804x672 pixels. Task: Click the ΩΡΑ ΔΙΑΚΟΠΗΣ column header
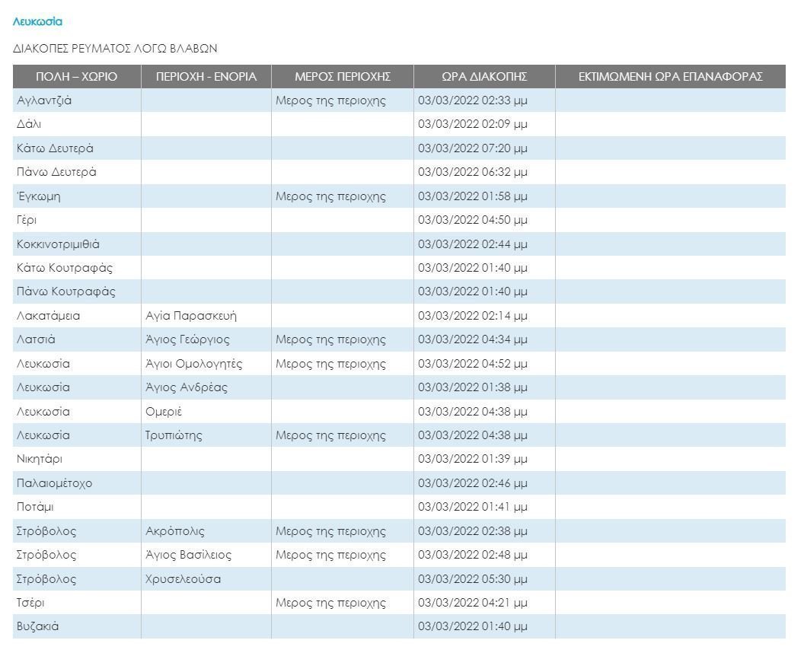(x=484, y=76)
